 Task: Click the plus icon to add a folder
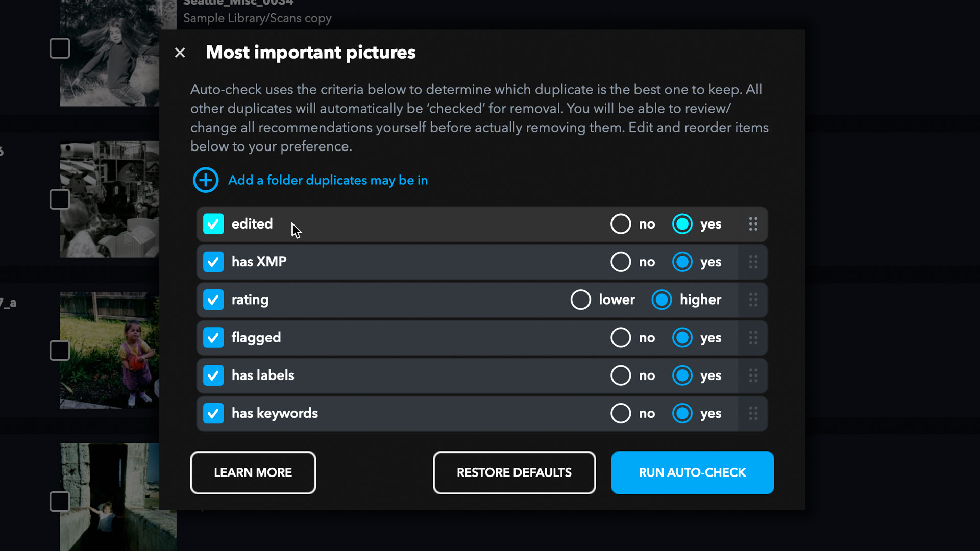(206, 180)
